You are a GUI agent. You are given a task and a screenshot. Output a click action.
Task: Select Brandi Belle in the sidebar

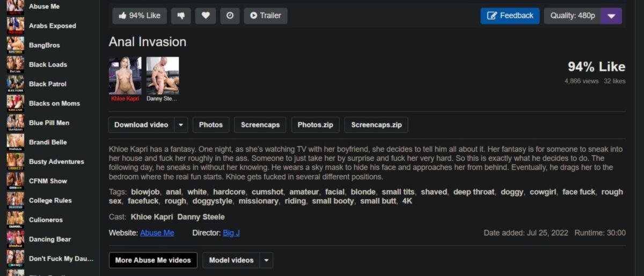[47, 142]
